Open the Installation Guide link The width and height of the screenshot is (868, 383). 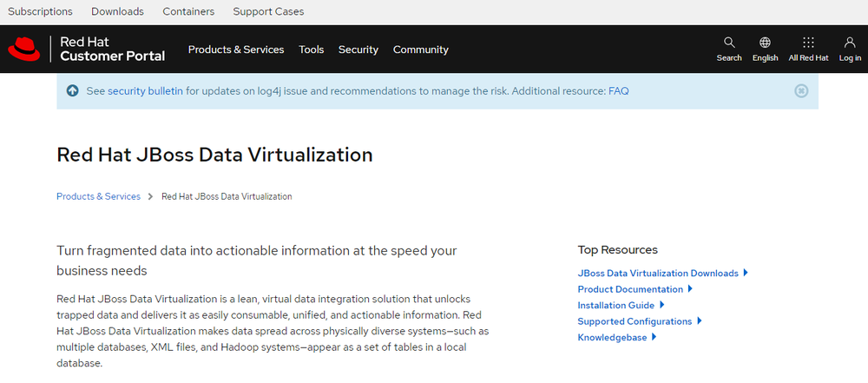click(x=615, y=306)
